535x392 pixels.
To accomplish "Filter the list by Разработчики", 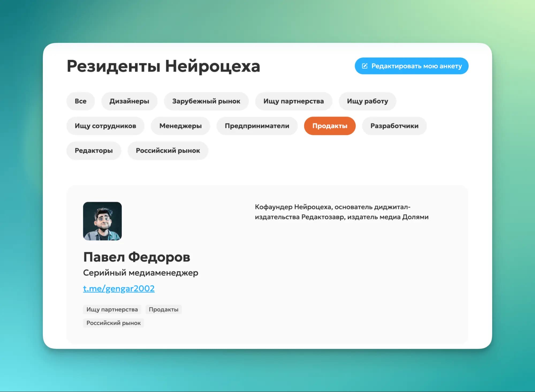I will click(x=394, y=126).
